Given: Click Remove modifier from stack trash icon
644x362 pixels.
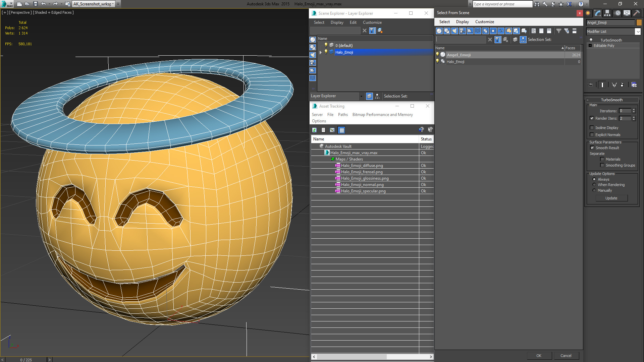Looking at the screenshot, I should pos(622,85).
